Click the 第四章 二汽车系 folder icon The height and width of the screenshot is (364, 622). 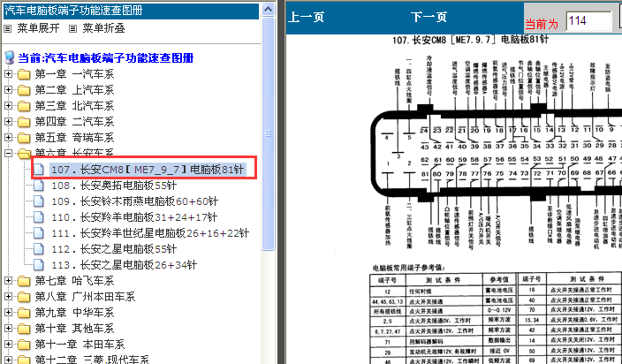point(24,122)
